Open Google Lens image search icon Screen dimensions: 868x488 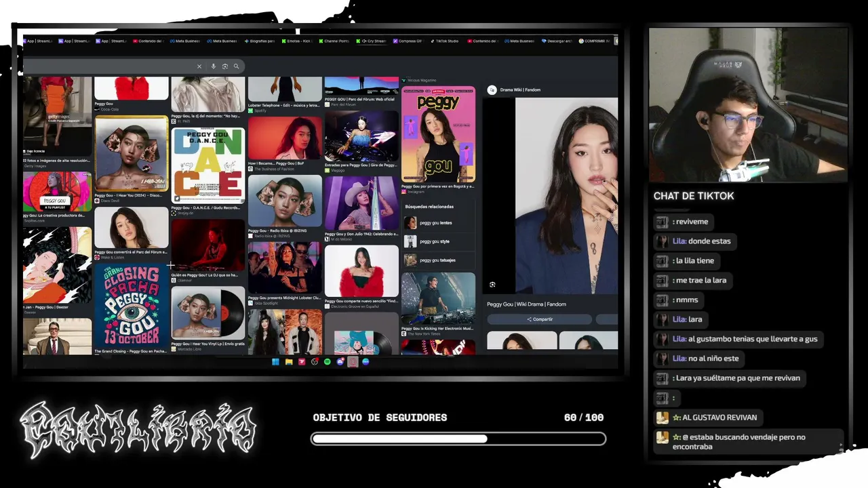225,66
